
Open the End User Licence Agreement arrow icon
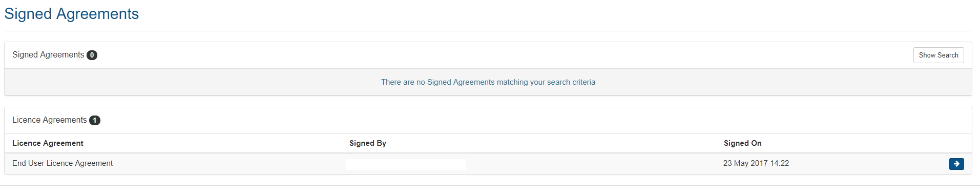[956, 164]
